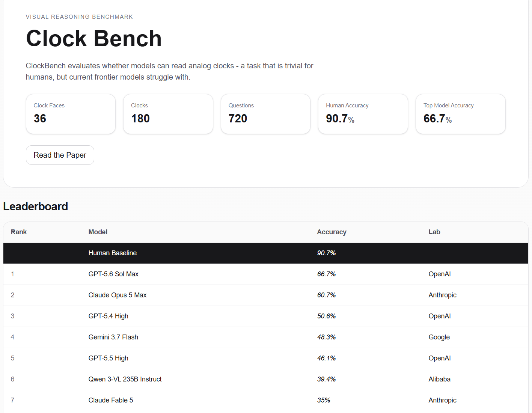
Task: Click rank number 2 in the leaderboard
Action: [12, 295]
